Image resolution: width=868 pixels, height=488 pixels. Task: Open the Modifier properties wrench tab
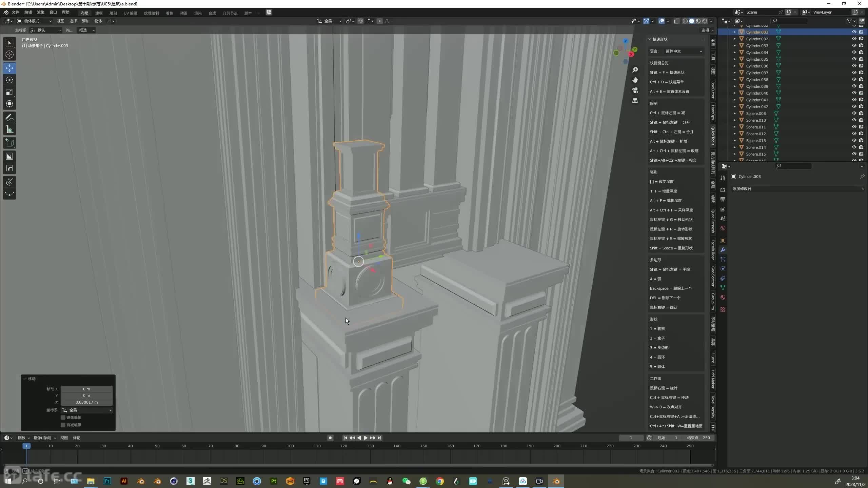[723, 250]
